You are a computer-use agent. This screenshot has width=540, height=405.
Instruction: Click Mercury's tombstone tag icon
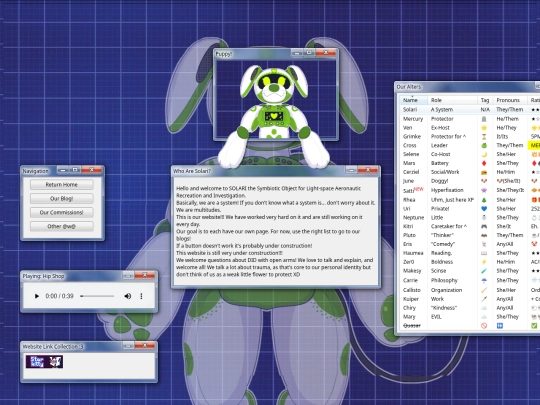[x=484, y=119]
